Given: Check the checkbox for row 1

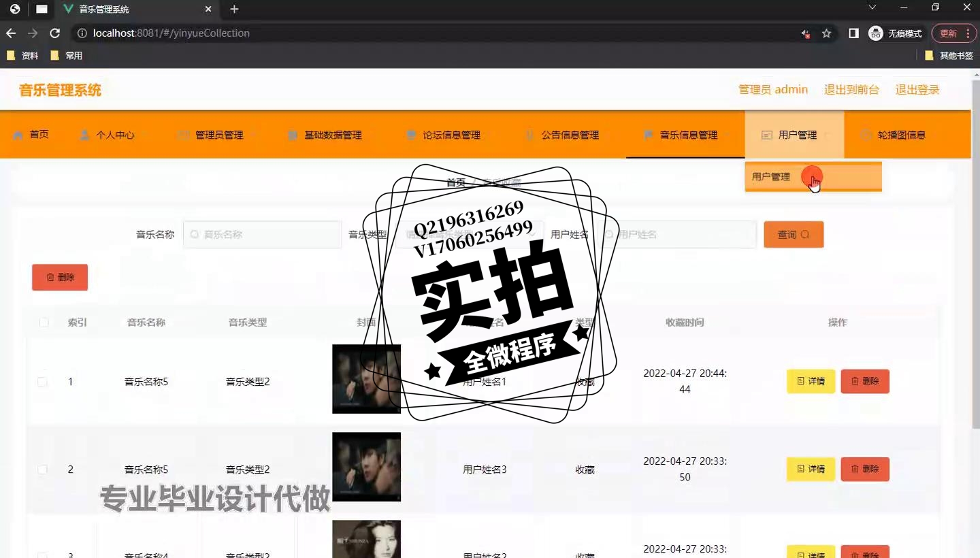Looking at the screenshot, I should point(42,382).
